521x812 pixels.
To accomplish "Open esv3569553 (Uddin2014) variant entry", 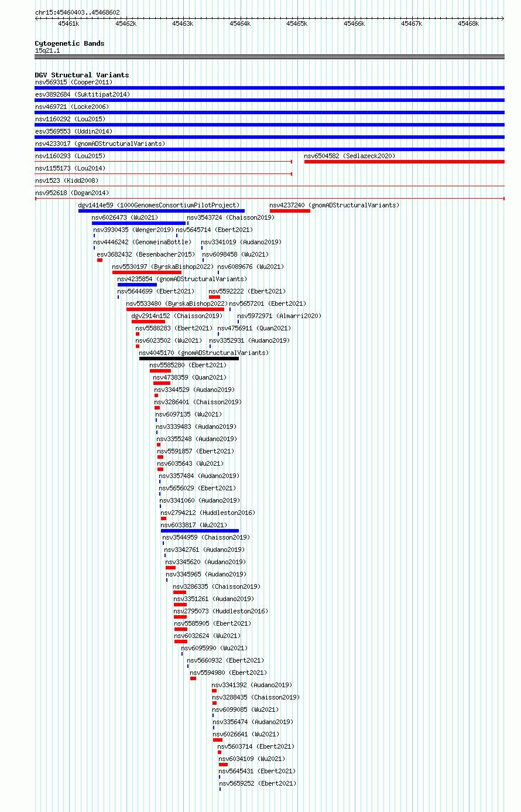I will coord(74,132).
